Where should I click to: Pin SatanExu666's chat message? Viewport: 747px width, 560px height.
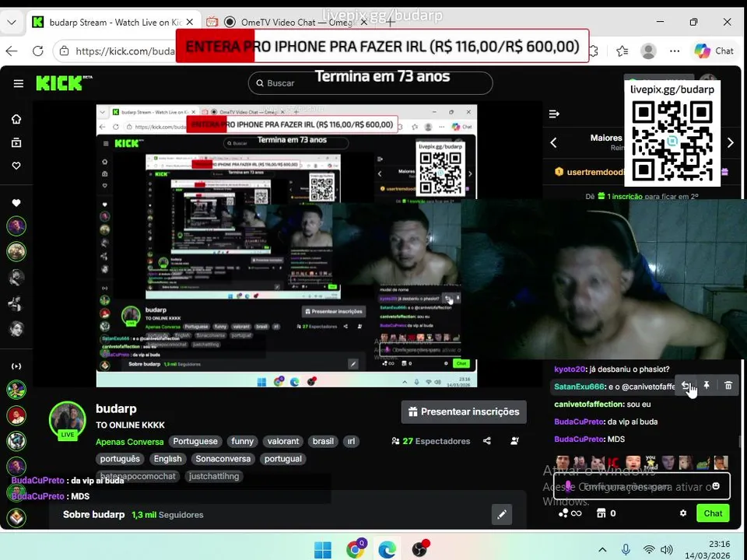pos(707,386)
